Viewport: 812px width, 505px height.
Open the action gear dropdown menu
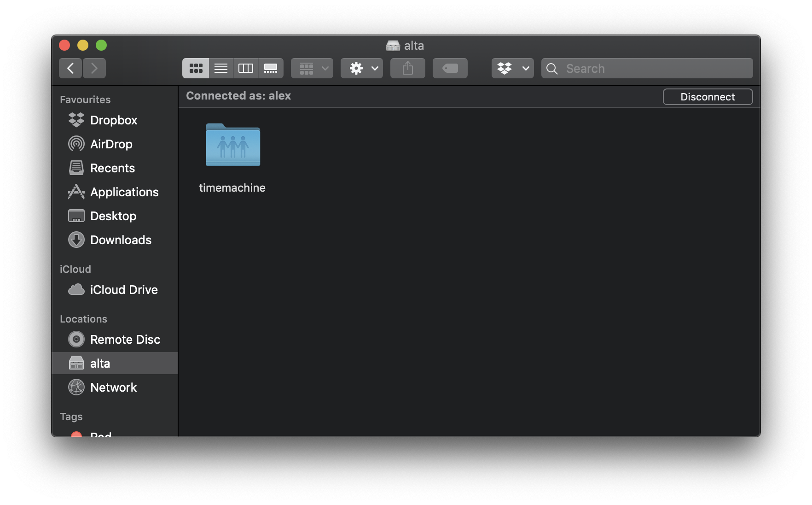point(361,68)
